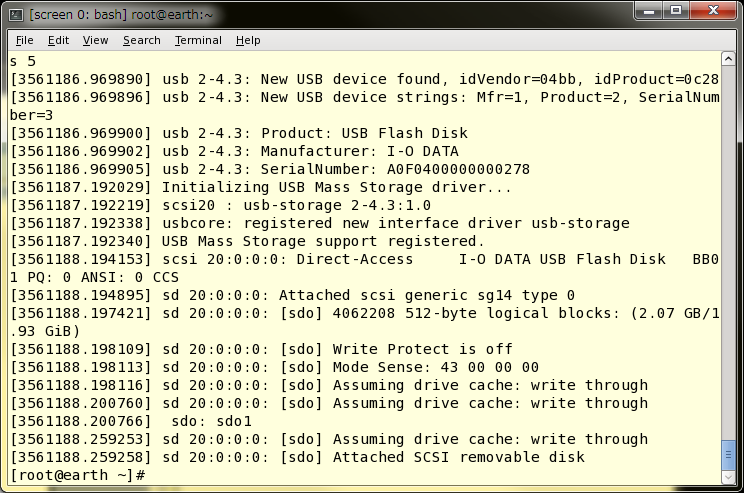The height and width of the screenshot is (493, 744).
Task: Minimize the terminal window
Action: click(x=650, y=11)
